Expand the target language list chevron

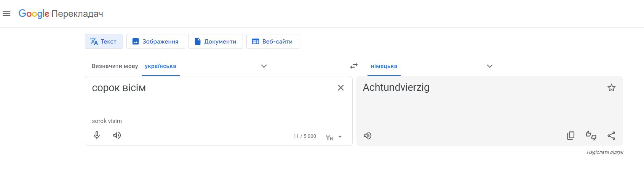pyautogui.click(x=490, y=66)
